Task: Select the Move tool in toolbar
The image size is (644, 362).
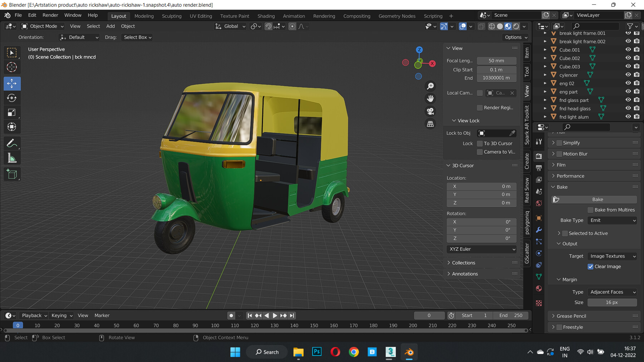Action: [x=12, y=83]
